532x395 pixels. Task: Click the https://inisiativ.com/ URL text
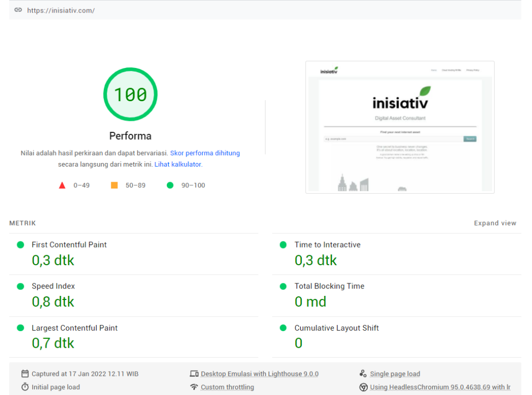tap(61, 10)
